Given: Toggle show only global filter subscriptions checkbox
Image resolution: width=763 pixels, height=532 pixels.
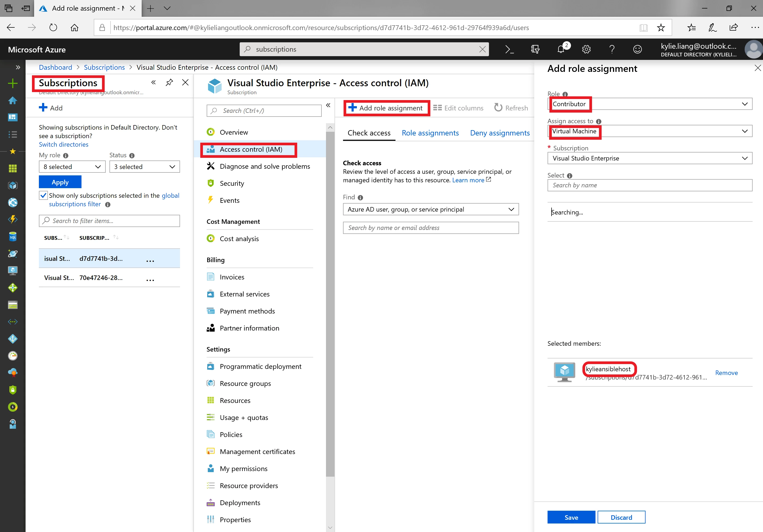Looking at the screenshot, I should coord(43,195).
